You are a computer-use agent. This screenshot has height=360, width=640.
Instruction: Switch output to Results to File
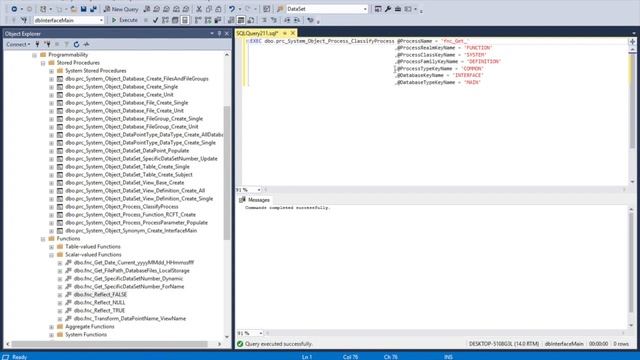[x=251, y=20]
